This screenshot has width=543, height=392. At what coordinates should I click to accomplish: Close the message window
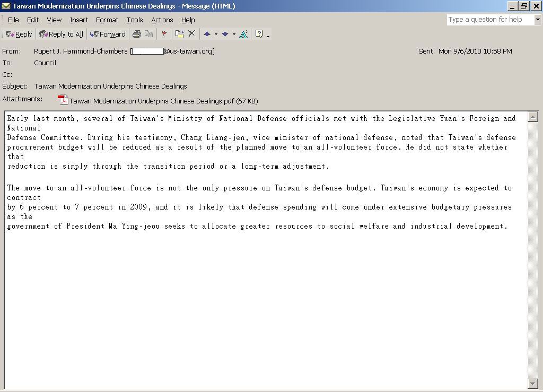[x=536, y=6]
